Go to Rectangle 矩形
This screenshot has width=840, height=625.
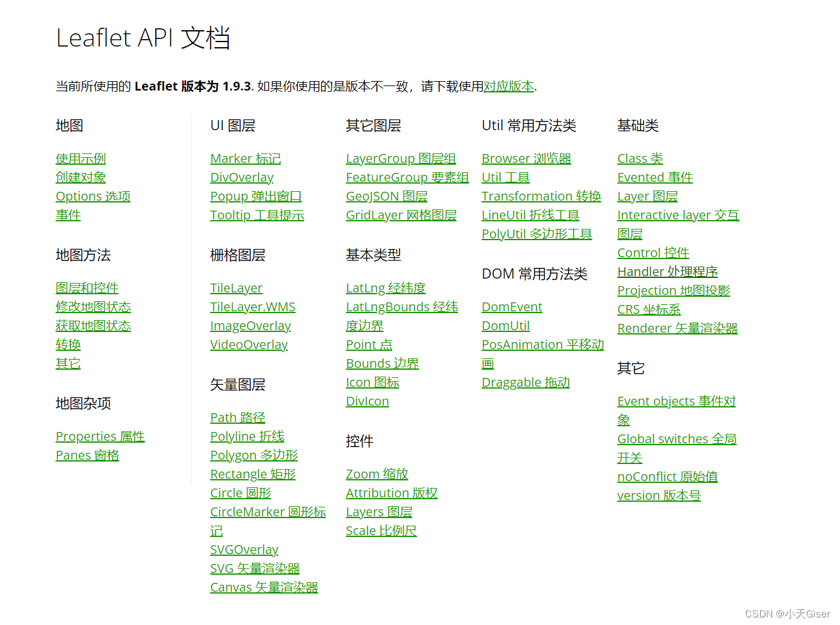253,474
